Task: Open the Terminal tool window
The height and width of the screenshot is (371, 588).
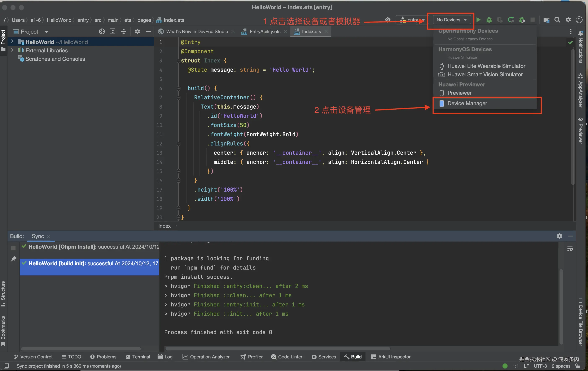Action: coord(138,357)
